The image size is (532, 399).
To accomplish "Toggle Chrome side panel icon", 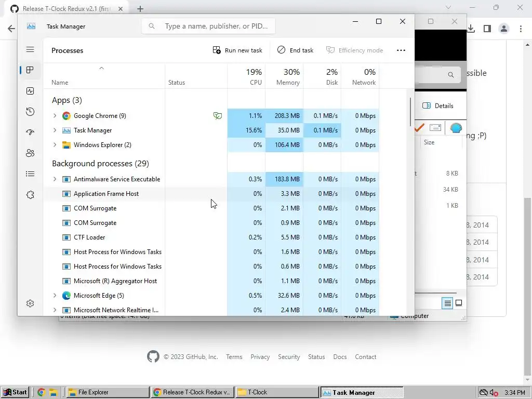I will pyautogui.click(x=487, y=29).
